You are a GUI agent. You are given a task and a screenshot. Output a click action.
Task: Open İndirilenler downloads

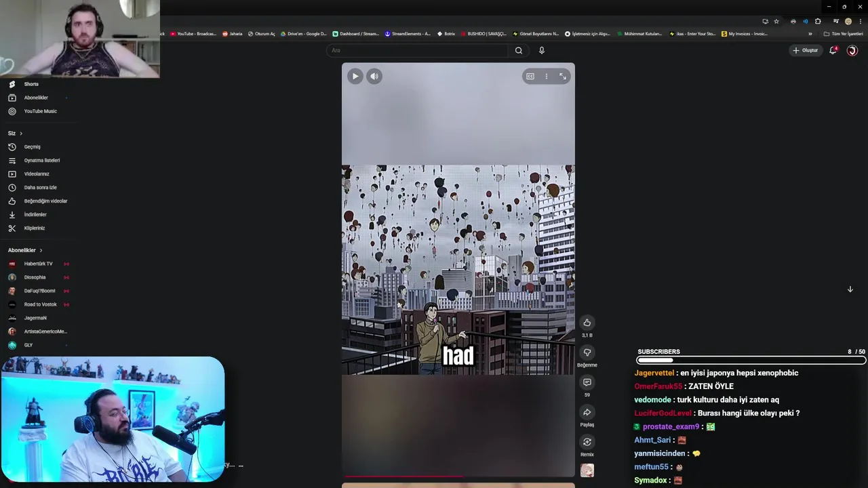pos(35,215)
